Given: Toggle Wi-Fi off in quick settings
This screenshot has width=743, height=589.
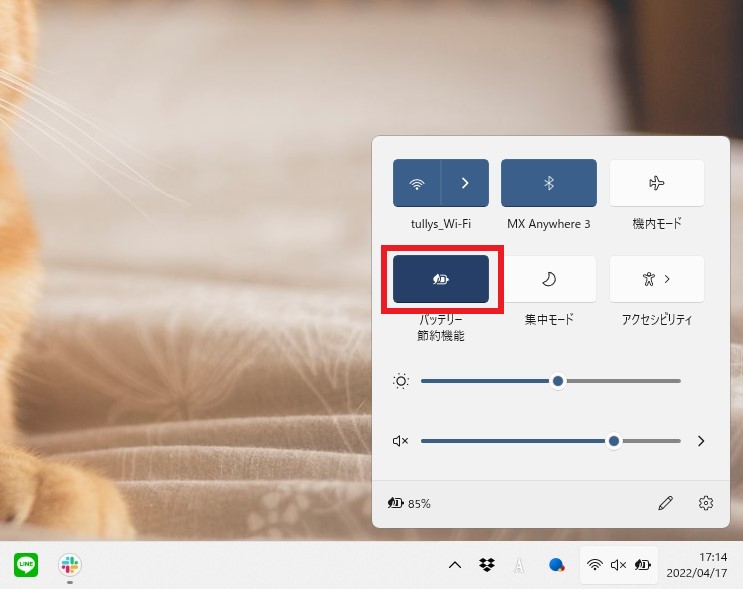Looking at the screenshot, I should [x=417, y=183].
